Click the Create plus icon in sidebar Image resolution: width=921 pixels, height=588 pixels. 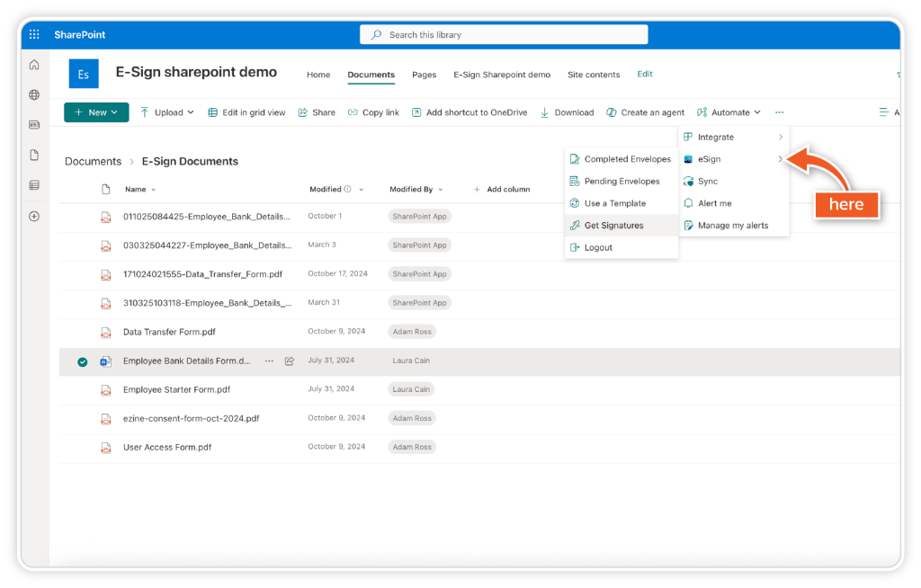(x=34, y=216)
